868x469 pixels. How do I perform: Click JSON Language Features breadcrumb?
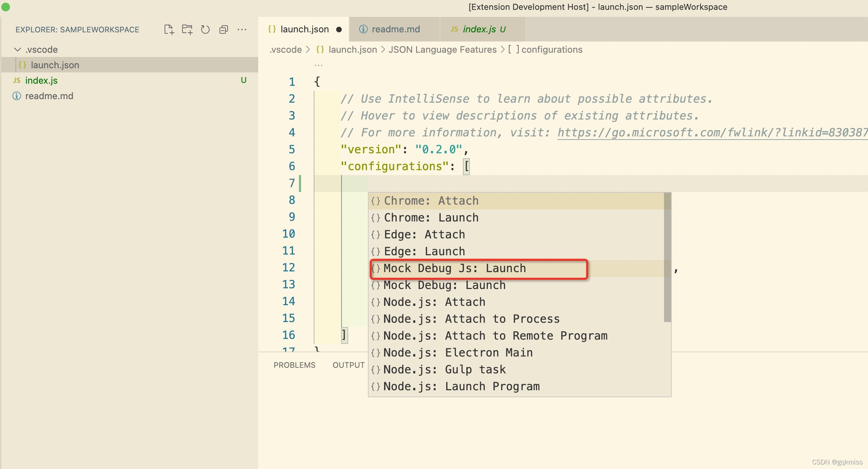(442, 50)
